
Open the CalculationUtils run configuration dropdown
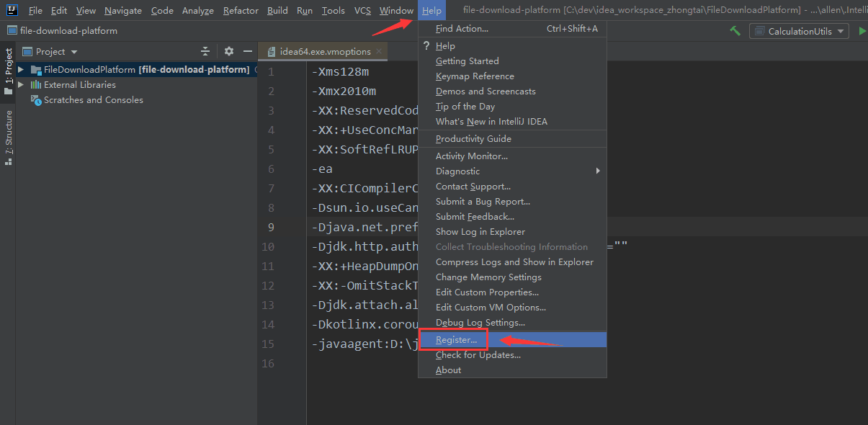(x=799, y=31)
